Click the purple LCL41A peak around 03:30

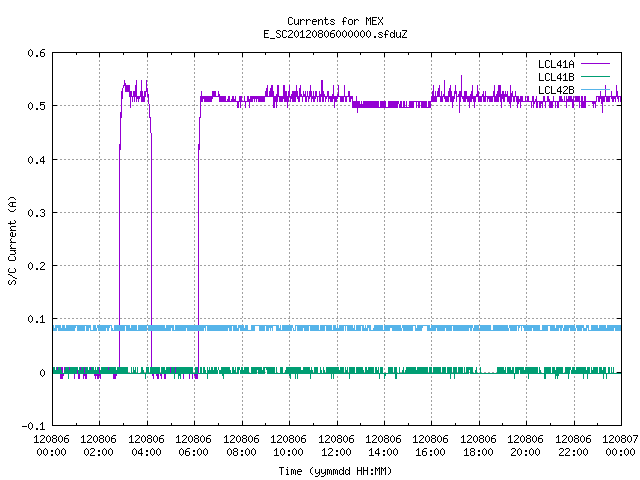pos(136,93)
